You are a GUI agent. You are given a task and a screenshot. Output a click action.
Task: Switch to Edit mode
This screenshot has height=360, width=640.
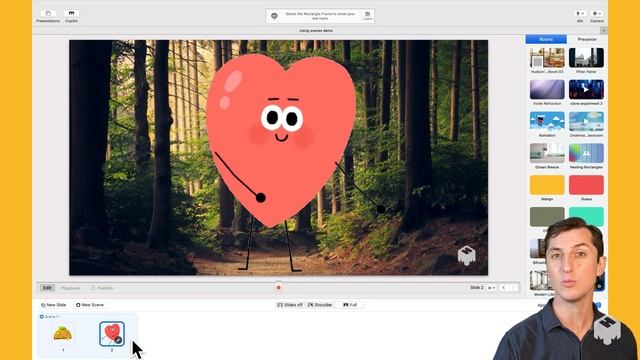coord(47,288)
